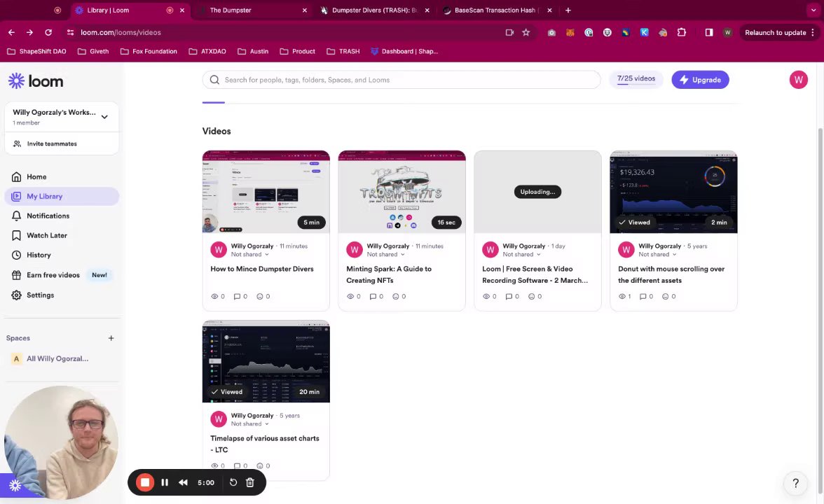Click views eye icon on Donut video
824x504 pixels.
point(622,297)
